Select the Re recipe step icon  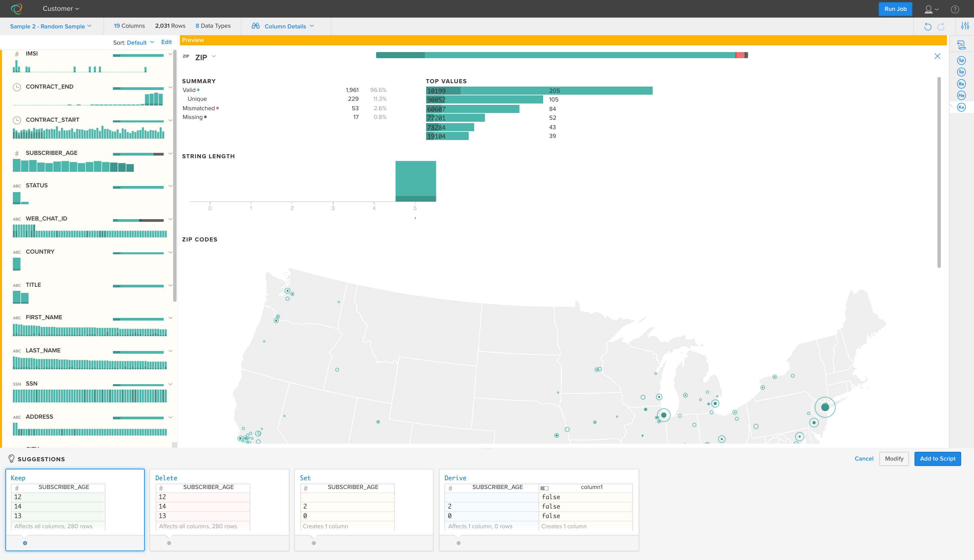[x=961, y=84]
